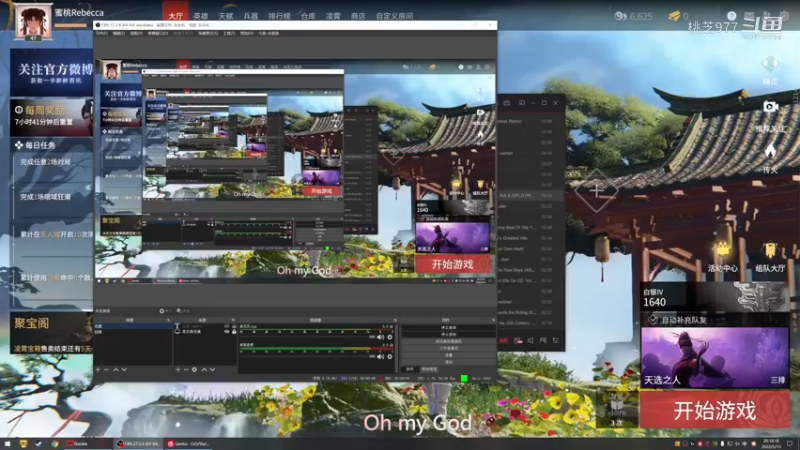
Task: Click 停止推流 in OBS controls
Action: 448,328
